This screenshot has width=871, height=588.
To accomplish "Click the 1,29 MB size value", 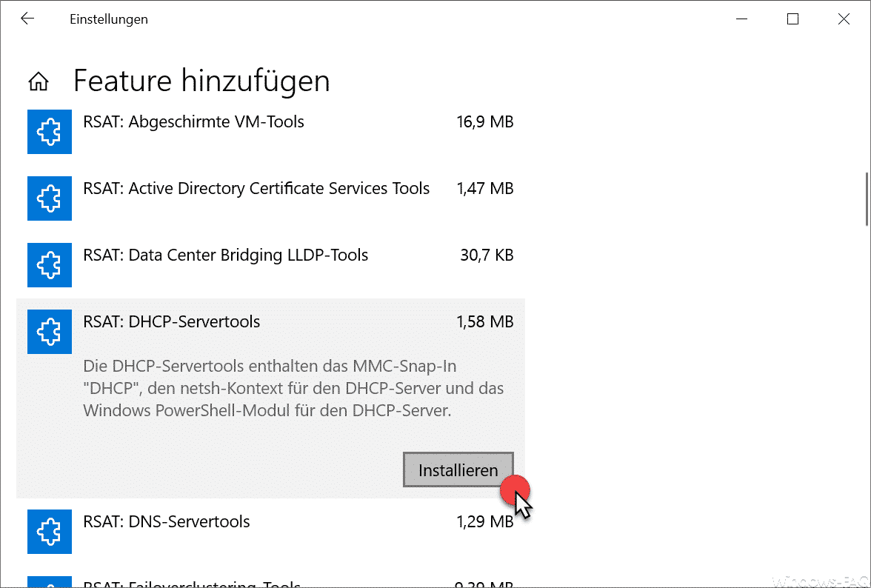I will pyautogui.click(x=485, y=521).
